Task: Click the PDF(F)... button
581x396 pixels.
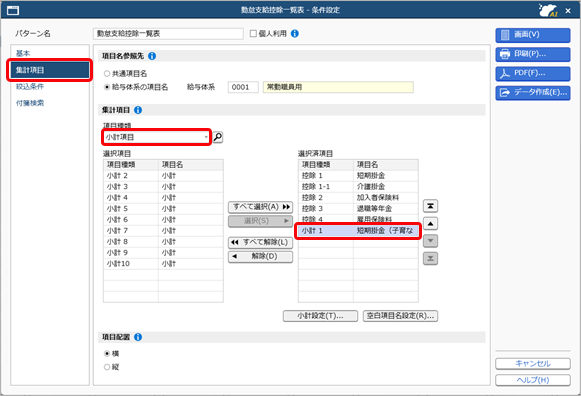Action: 532,73
